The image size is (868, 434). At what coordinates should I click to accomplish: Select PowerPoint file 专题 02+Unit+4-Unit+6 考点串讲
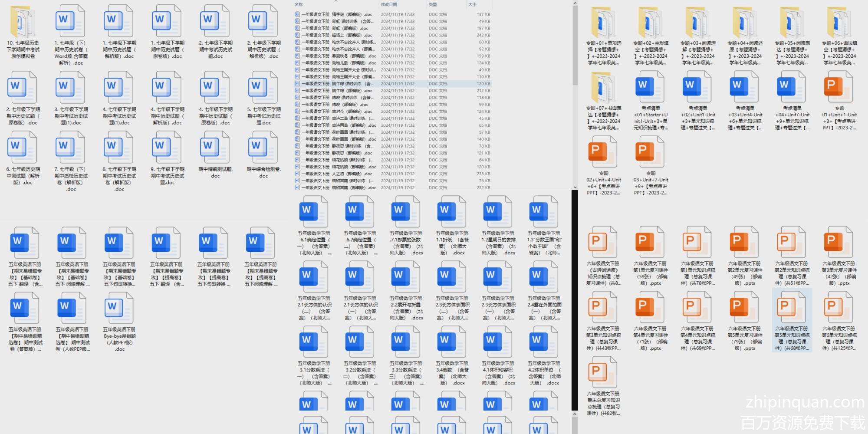(603, 152)
